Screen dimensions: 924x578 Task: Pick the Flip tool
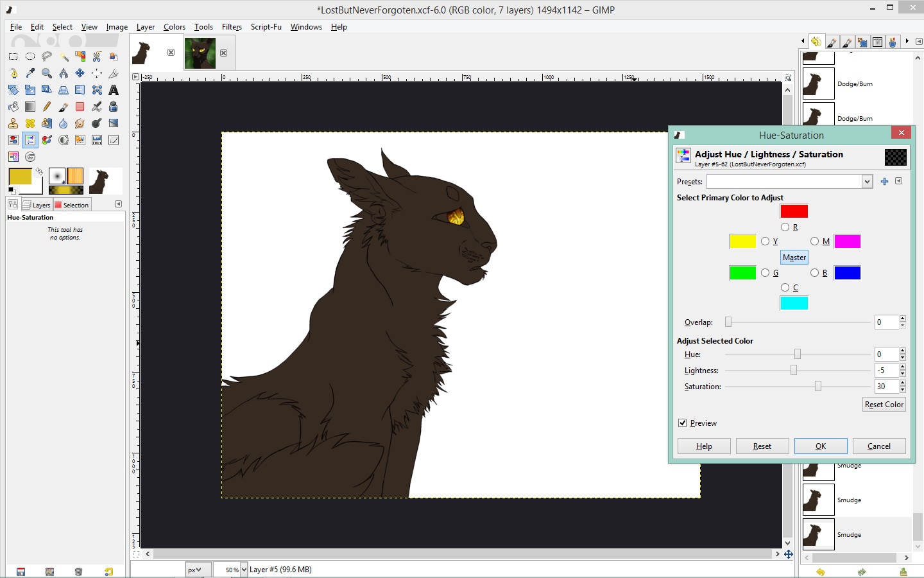coord(80,90)
